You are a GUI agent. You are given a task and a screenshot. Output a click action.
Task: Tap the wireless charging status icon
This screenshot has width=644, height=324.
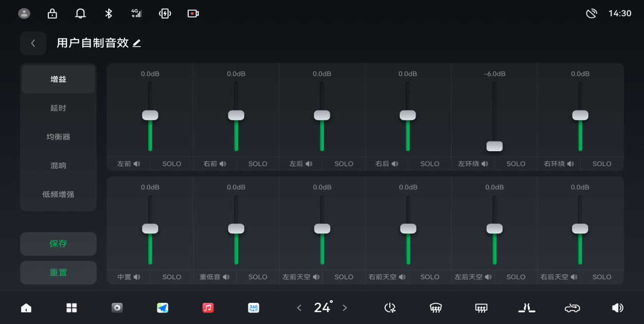coord(165,13)
